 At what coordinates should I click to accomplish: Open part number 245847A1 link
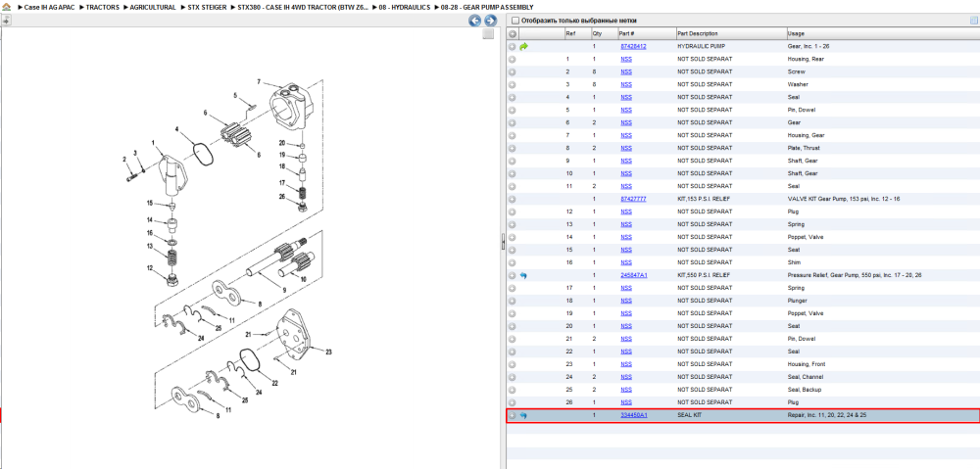634,275
